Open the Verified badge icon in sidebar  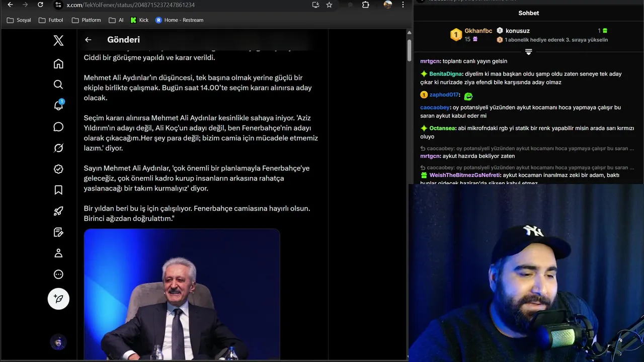click(x=58, y=169)
